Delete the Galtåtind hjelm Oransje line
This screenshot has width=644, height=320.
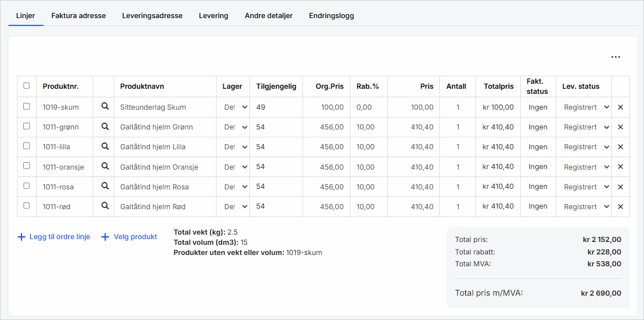(x=620, y=167)
